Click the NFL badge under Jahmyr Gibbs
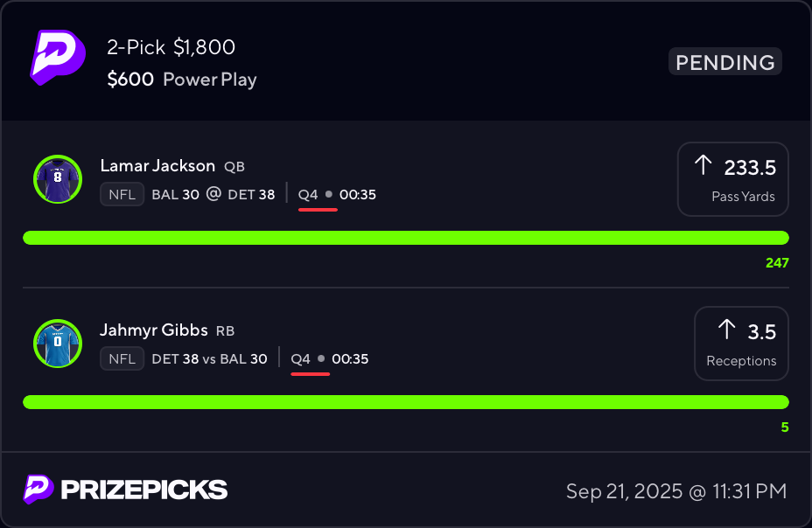The height and width of the screenshot is (528, 812). click(122, 358)
